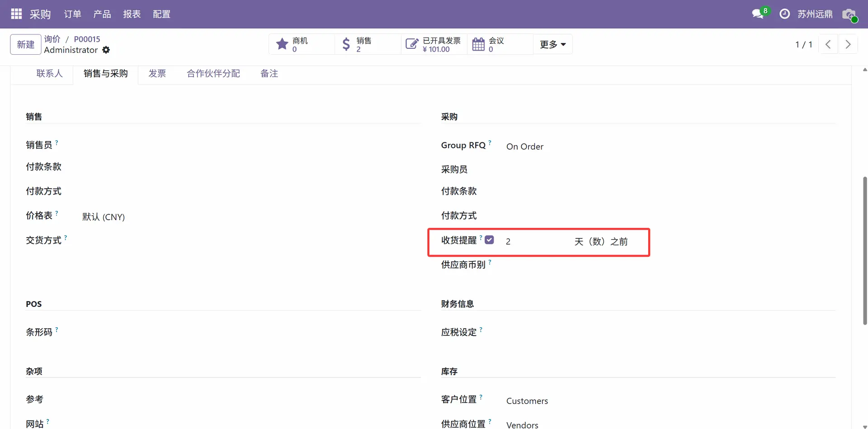Open the user avatar menu
Screen dimensions: 868x429
coord(849,14)
